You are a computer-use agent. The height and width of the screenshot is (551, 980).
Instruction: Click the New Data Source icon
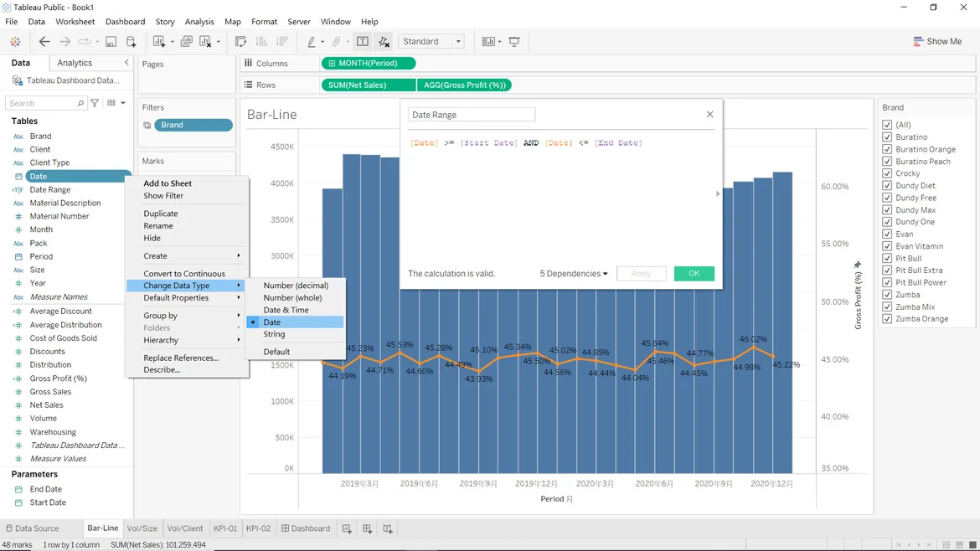(x=132, y=42)
